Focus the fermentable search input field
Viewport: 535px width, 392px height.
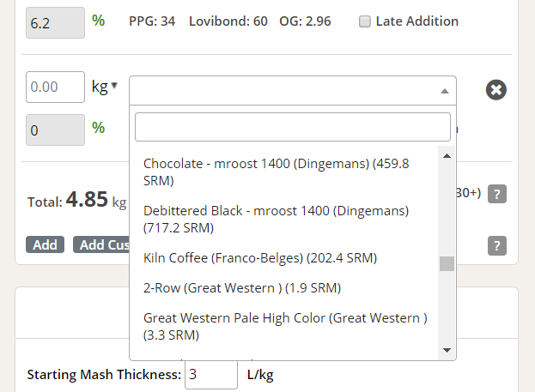pos(293,127)
